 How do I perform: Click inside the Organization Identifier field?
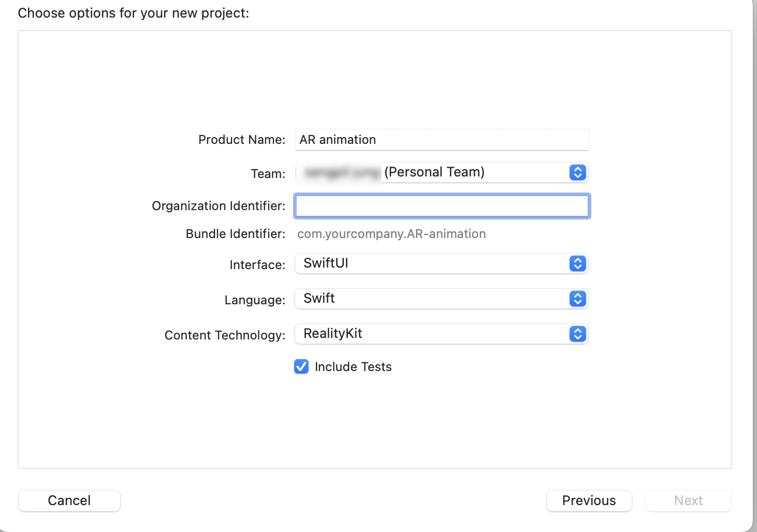click(441, 206)
